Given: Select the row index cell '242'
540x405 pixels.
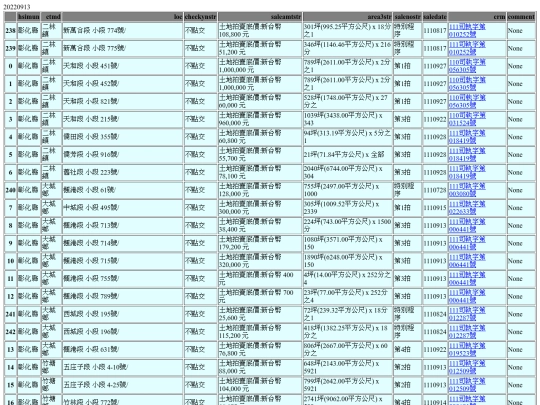Looking at the screenshot, I should pos(11,332).
